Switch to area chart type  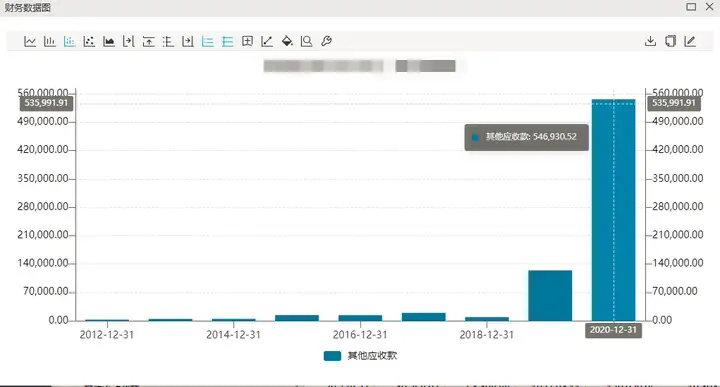pyautogui.click(x=109, y=41)
